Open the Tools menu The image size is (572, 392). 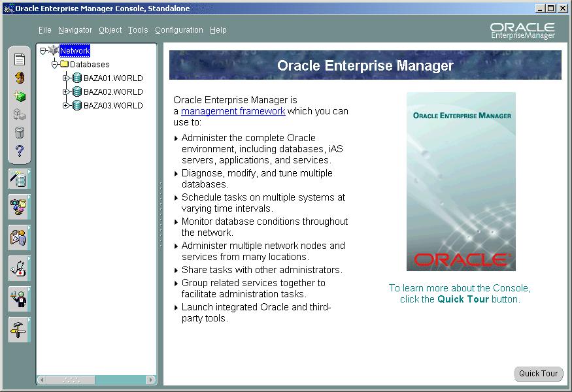click(x=138, y=30)
